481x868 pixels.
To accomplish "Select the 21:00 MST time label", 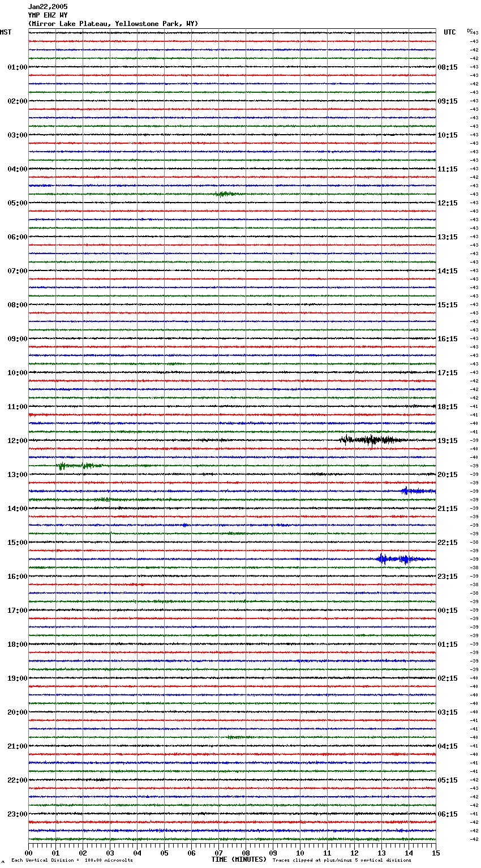I will 18,746.
